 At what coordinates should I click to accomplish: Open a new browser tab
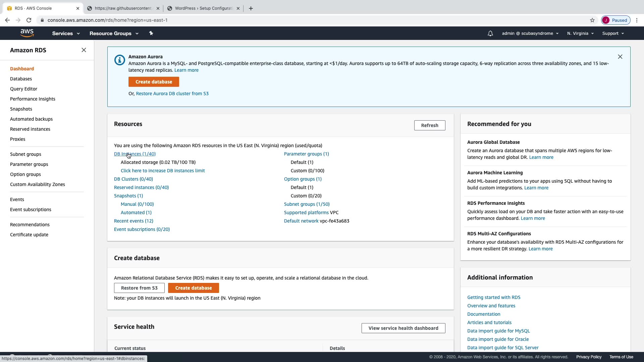point(251,8)
